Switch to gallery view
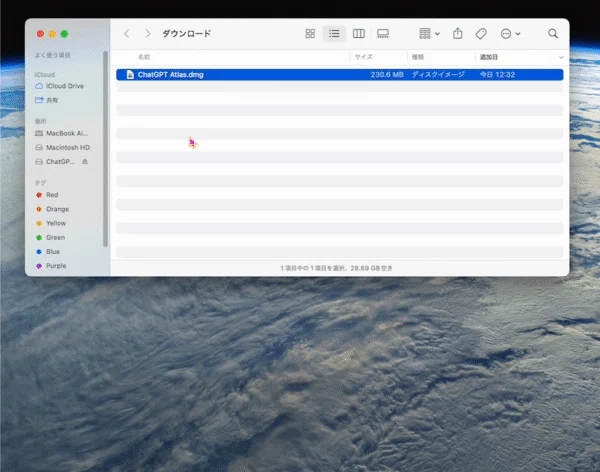600x472 pixels. (383, 34)
